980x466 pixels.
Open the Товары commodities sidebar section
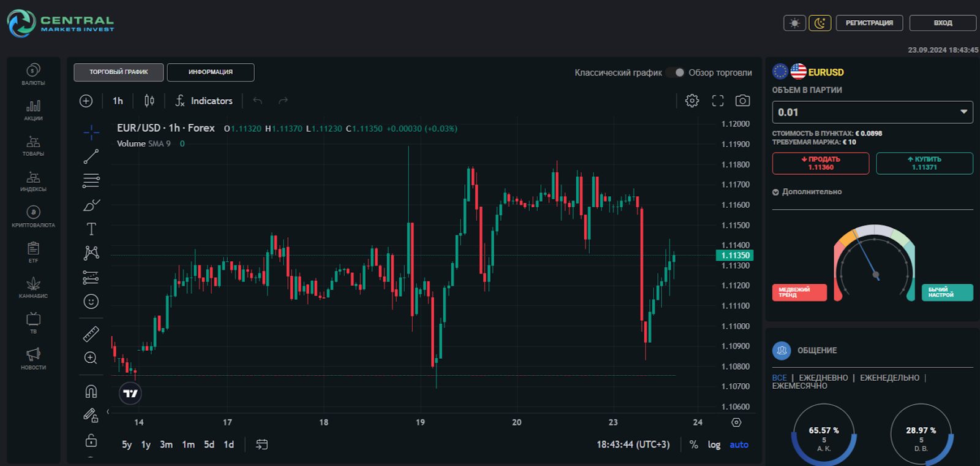pos(33,146)
